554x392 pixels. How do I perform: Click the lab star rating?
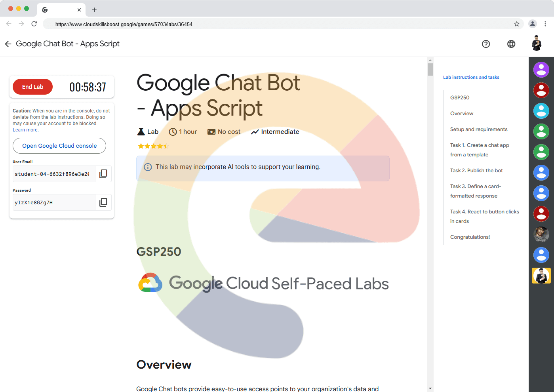pyautogui.click(x=153, y=146)
